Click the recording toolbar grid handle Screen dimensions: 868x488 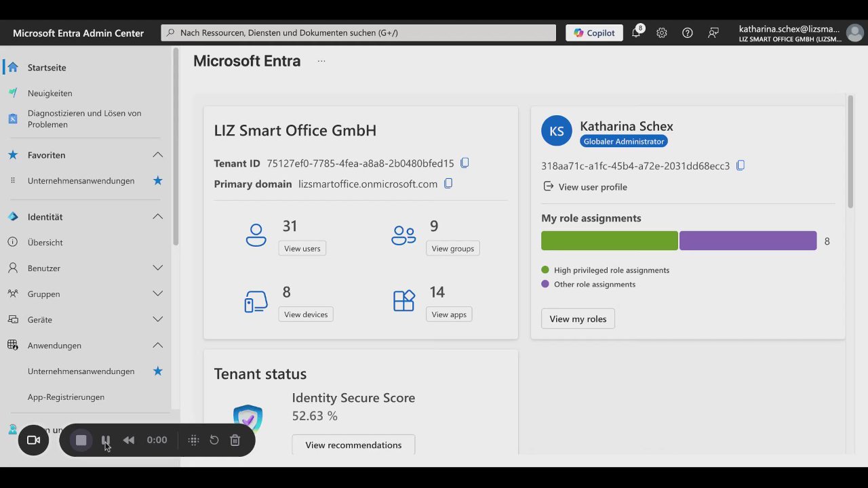click(x=193, y=440)
